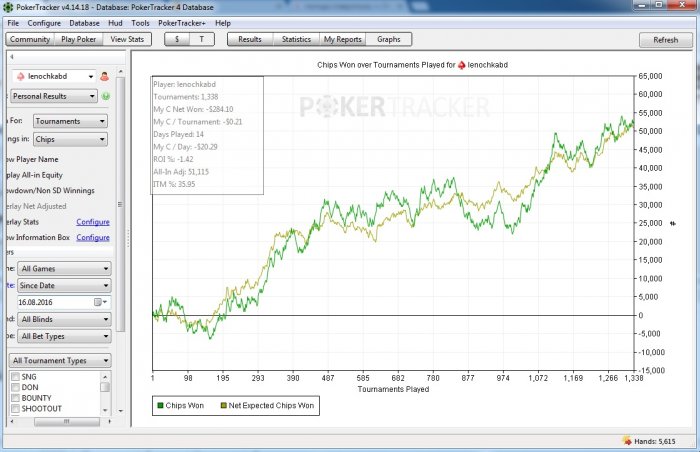The image size is (700, 452).
Task: Click Configure link next to Information Box
Action: click(93, 237)
